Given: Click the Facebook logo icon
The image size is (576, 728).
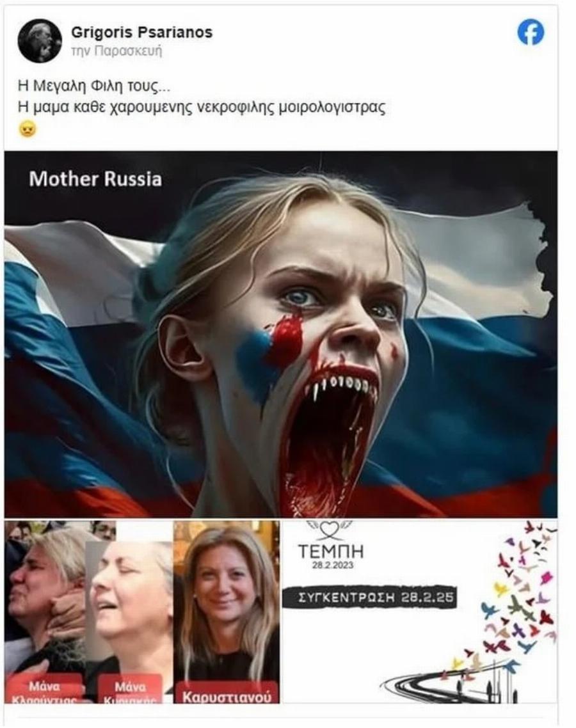Looking at the screenshot, I should tap(531, 33).
